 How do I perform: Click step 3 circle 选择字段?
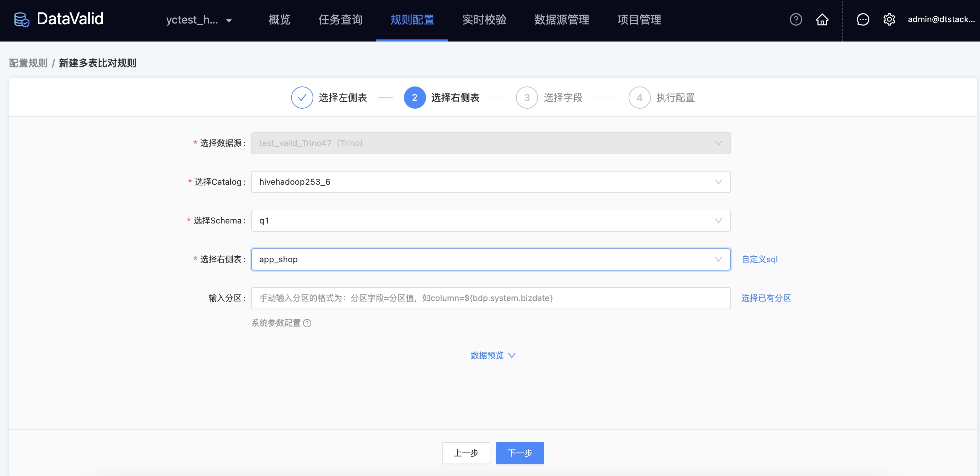(527, 98)
